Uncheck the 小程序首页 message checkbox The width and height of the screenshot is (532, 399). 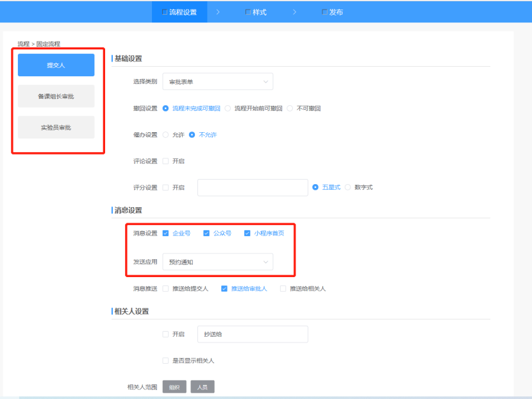coord(247,233)
